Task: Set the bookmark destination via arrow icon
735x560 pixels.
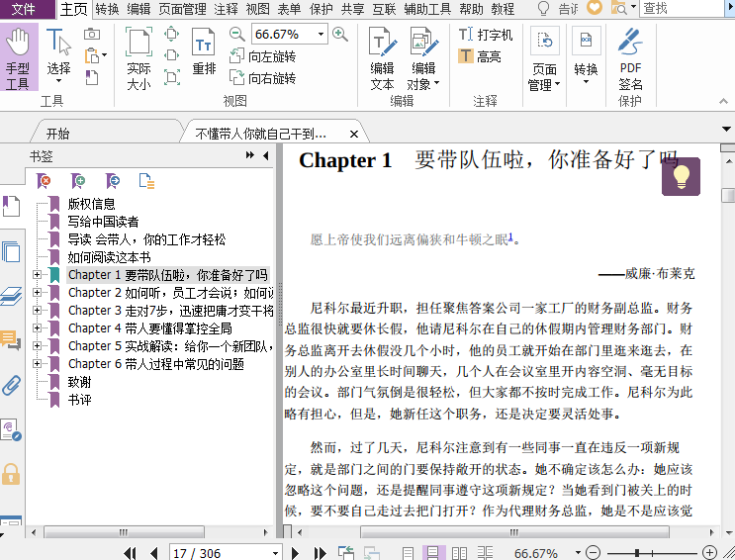Action: 113,181
